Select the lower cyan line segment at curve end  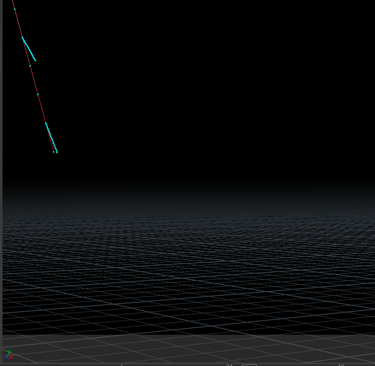point(51,137)
